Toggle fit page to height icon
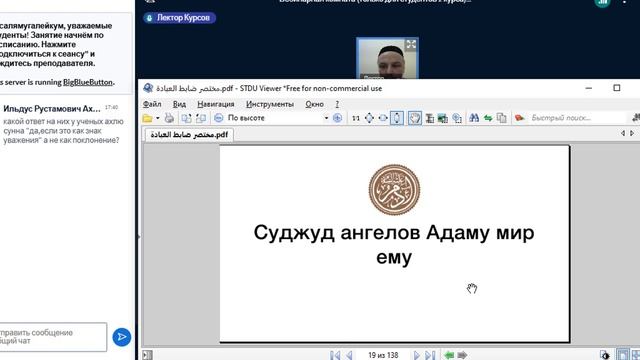 (x=397, y=118)
